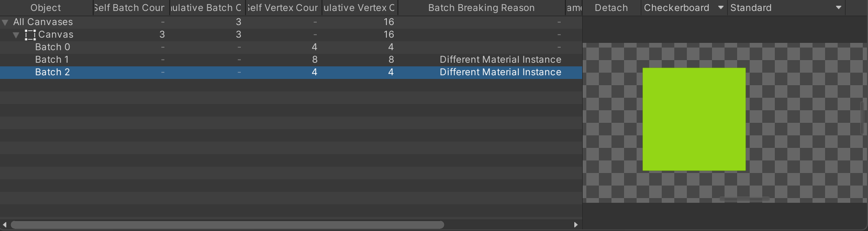Click the Canvas rect icon in tree
Viewport: 868px width, 231px height.
[30, 35]
